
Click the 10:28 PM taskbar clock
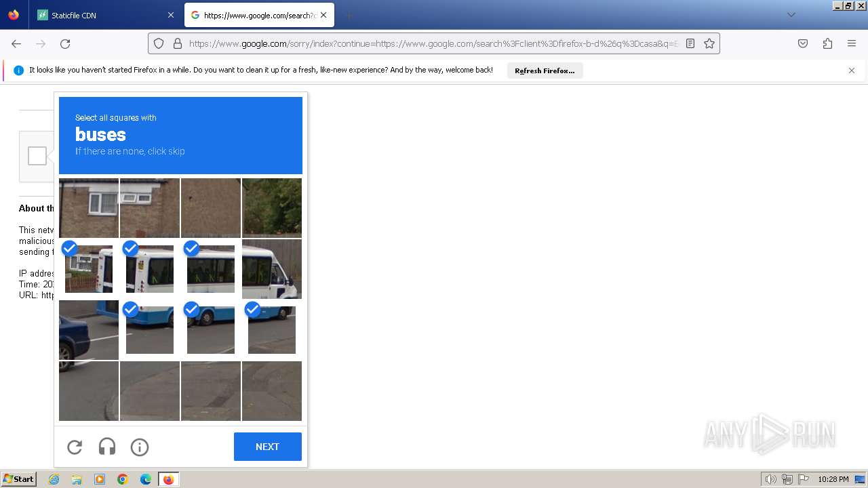pyautogui.click(x=833, y=479)
